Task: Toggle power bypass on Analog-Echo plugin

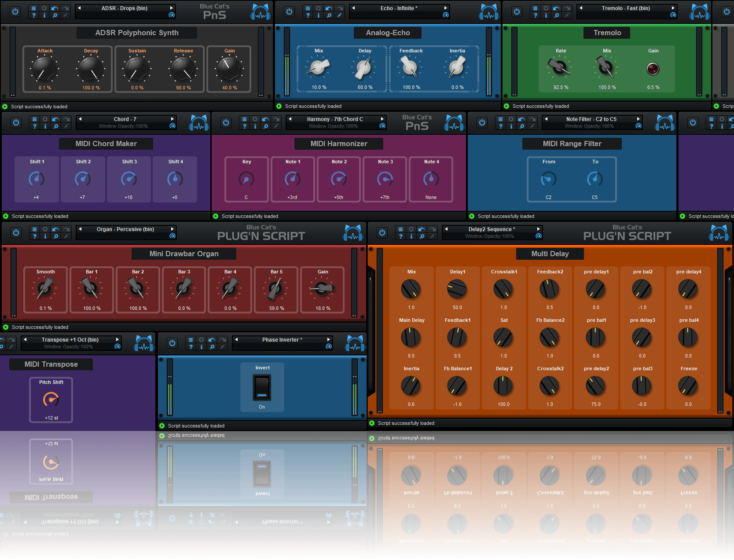Action: (x=289, y=11)
